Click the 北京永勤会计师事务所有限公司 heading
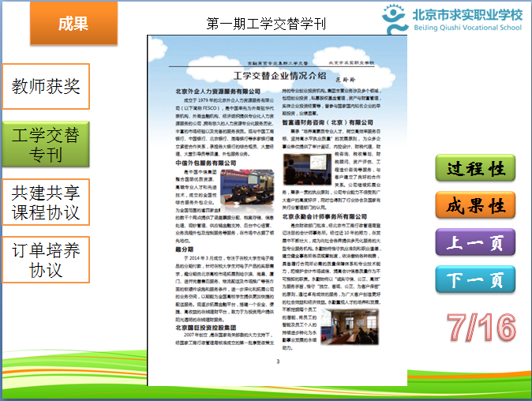 click(324, 216)
